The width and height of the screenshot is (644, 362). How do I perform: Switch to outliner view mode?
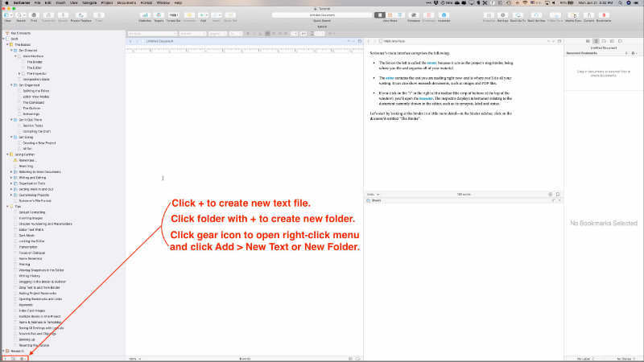click(x=399, y=15)
